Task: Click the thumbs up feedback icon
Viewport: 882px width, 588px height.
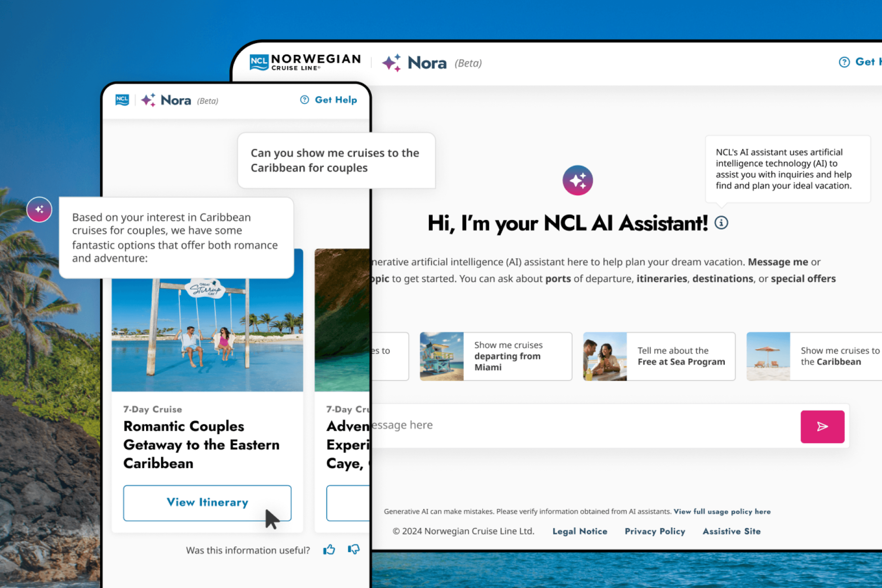Action: coord(329,550)
